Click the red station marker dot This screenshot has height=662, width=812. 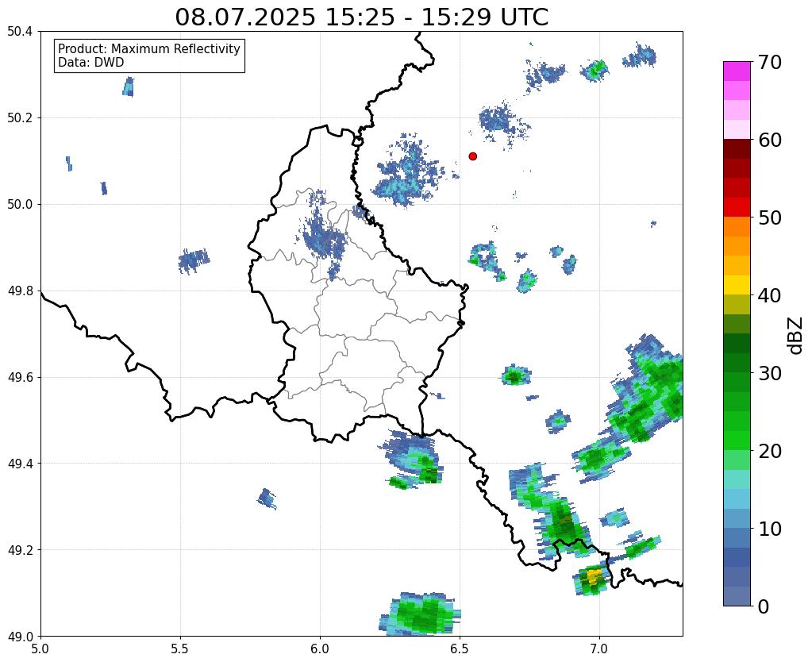tap(472, 156)
